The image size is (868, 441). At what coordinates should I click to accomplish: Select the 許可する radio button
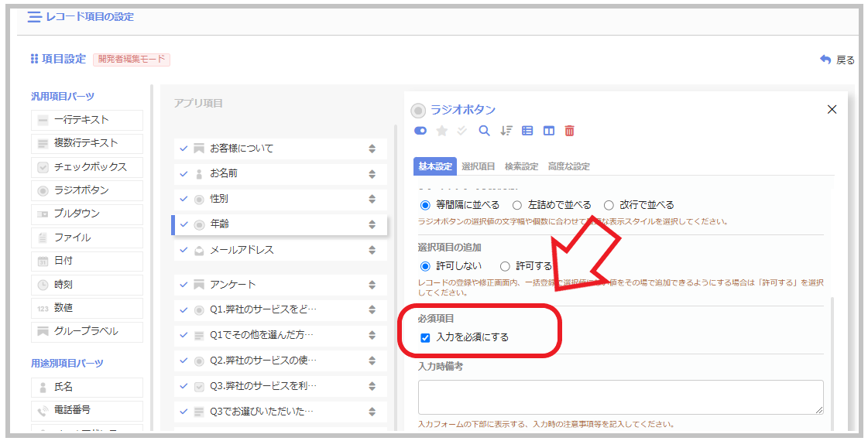pyautogui.click(x=505, y=266)
